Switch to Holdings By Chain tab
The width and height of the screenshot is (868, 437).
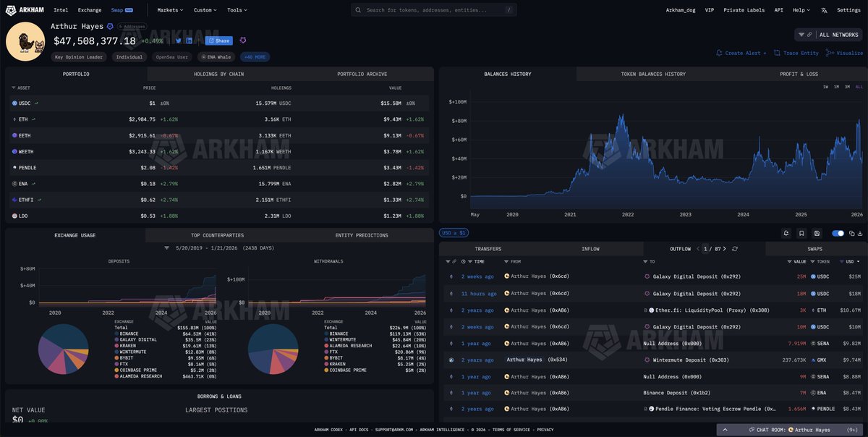tap(218, 74)
